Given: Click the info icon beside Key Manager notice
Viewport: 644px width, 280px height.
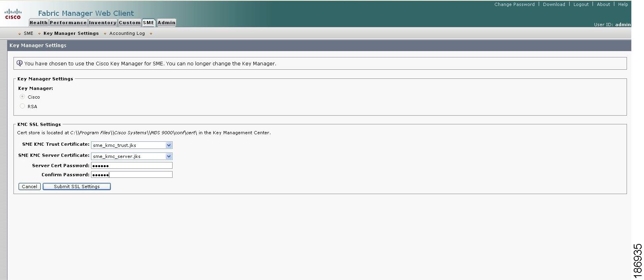Looking at the screenshot, I should 19,63.
